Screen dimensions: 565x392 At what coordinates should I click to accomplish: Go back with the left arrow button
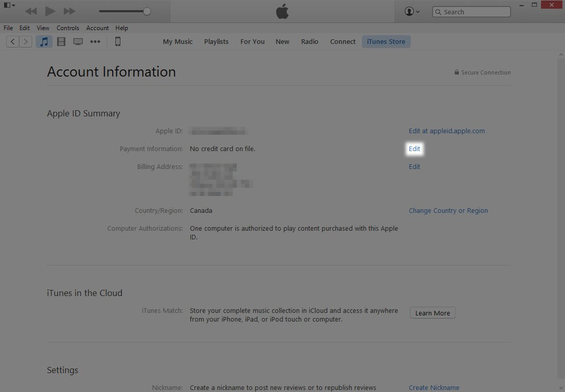point(13,41)
